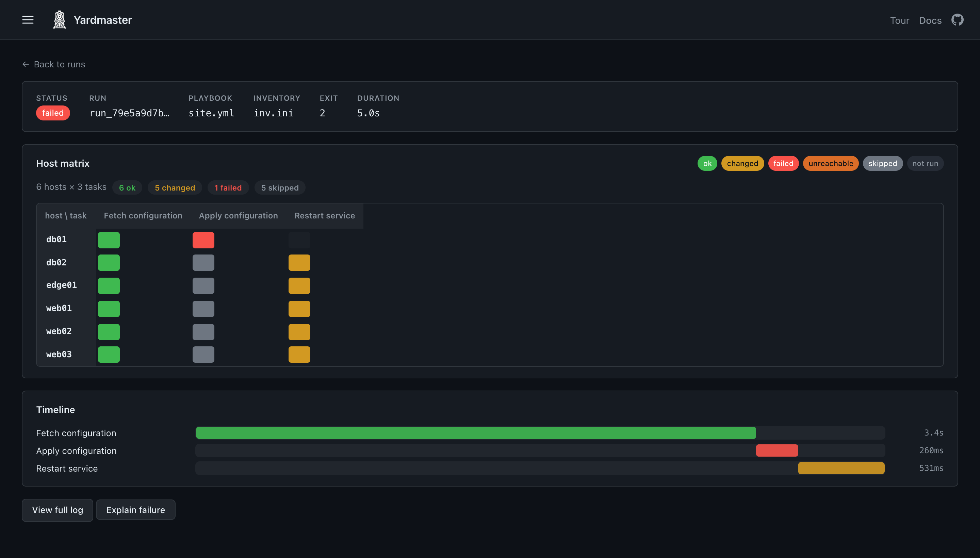Toggle the changed legend filter
980x558 pixels.
tap(742, 163)
